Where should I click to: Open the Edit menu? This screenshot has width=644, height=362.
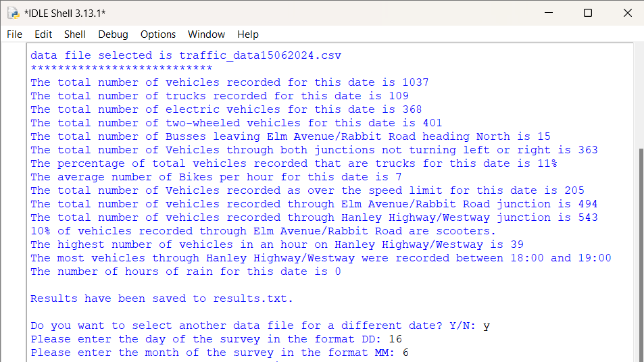43,34
